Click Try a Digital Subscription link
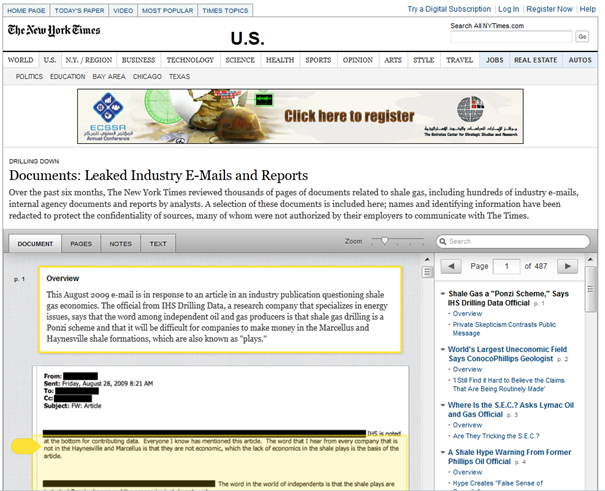 (x=449, y=9)
